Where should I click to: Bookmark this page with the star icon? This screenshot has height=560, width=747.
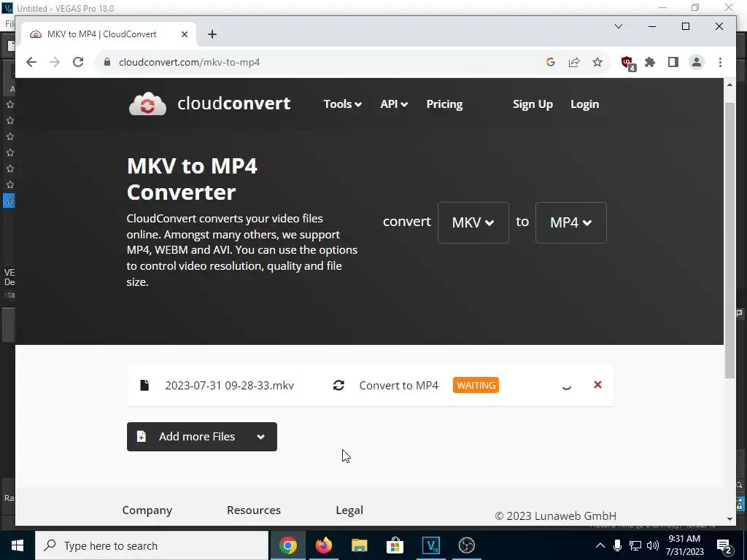click(x=597, y=62)
